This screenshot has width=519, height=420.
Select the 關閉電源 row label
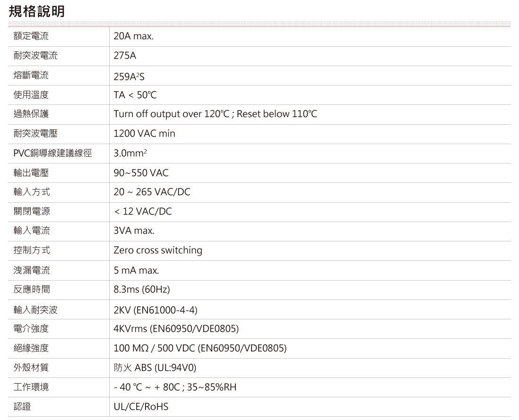[x=31, y=212]
